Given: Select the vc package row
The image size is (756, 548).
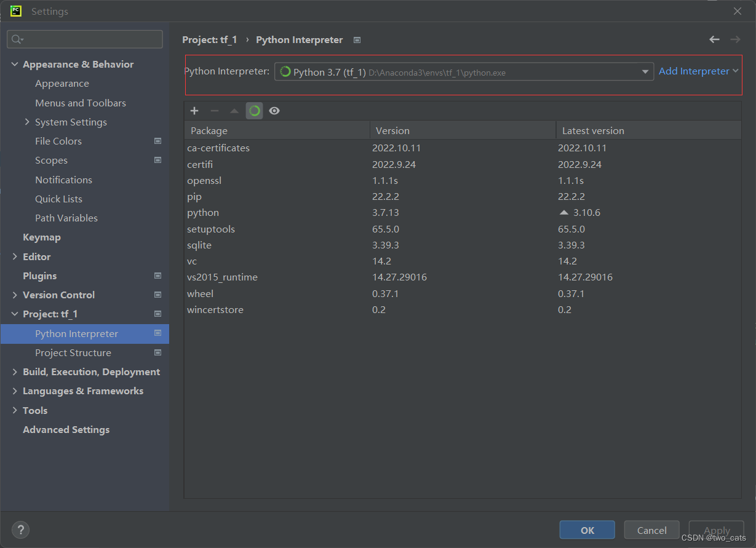Looking at the screenshot, I should (463, 261).
